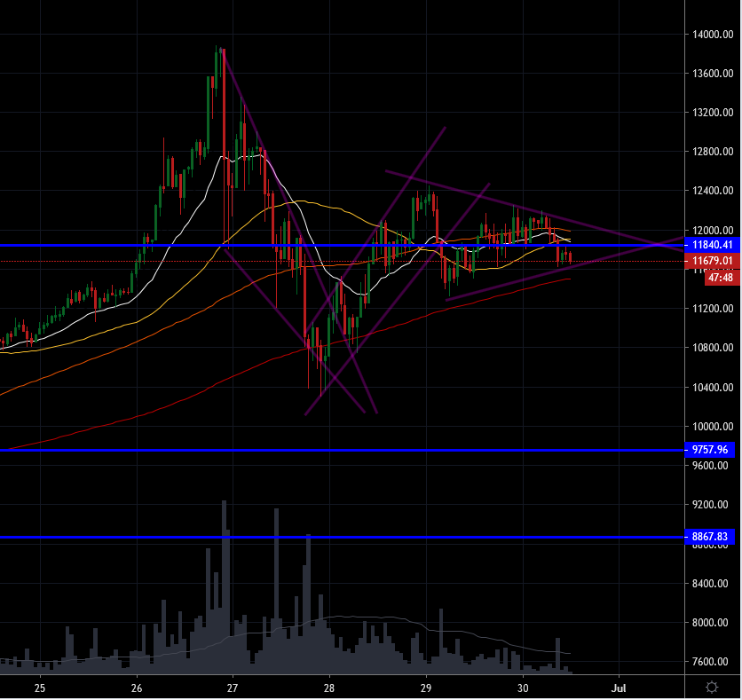
Task: Click the 25 date on time axis
Action: 40,688
